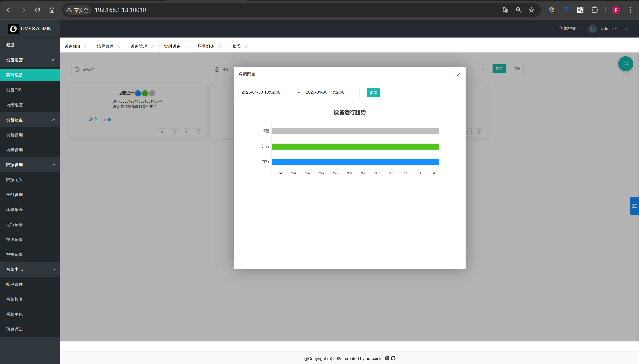The height and width of the screenshot is (364, 639).
Task: Open the blue side drawer handle
Action: (x=634, y=206)
